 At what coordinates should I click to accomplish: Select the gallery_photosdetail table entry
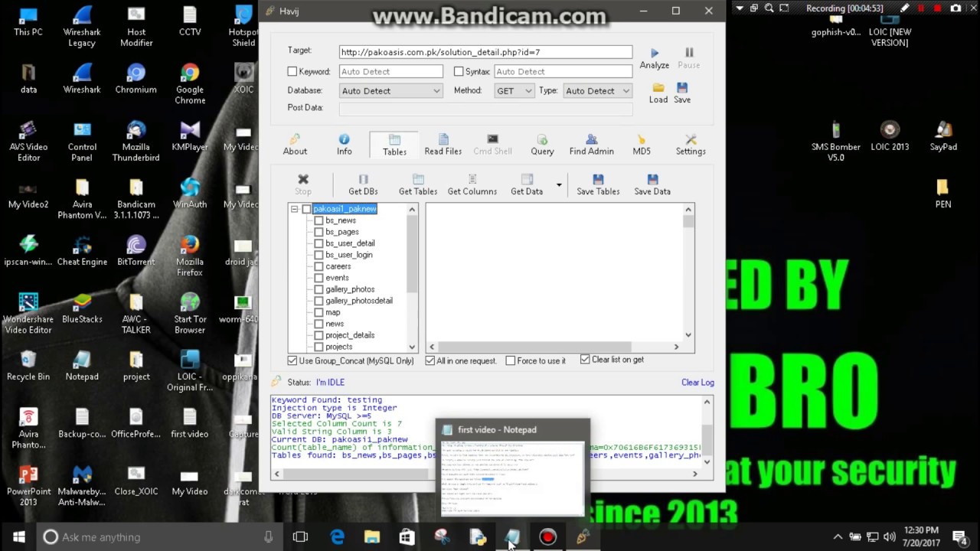359,301
